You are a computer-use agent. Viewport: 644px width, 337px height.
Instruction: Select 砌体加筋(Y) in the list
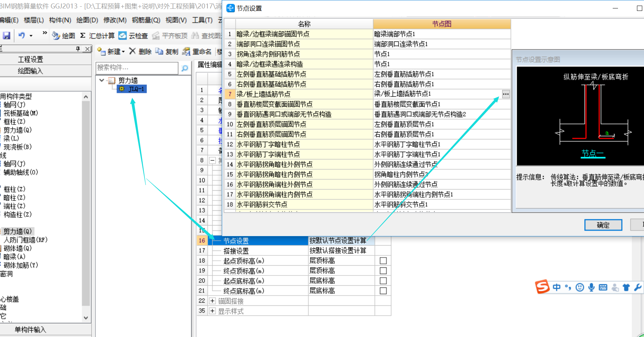21,265
